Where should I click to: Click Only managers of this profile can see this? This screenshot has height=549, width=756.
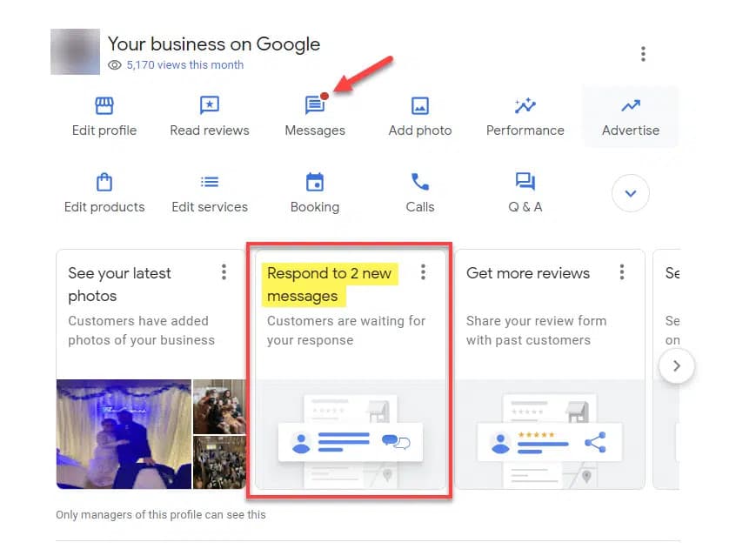coord(161,515)
